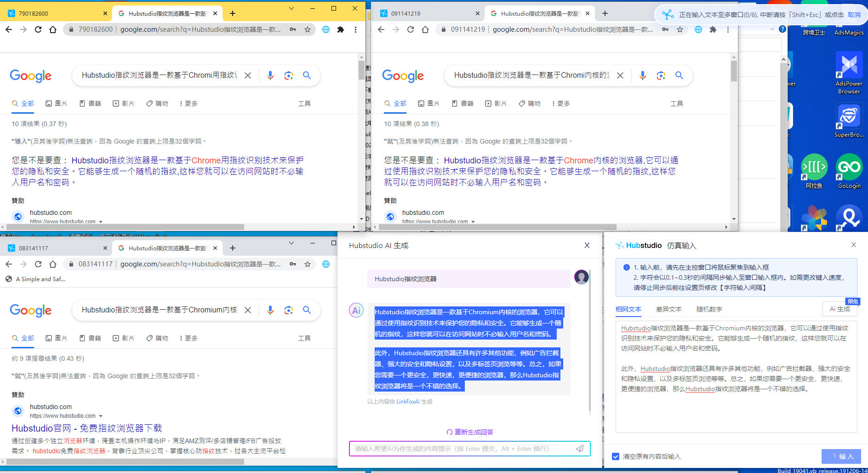Clear search box in 790182600 window
This screenshot has height=473, width=868.
click(248, 75)
